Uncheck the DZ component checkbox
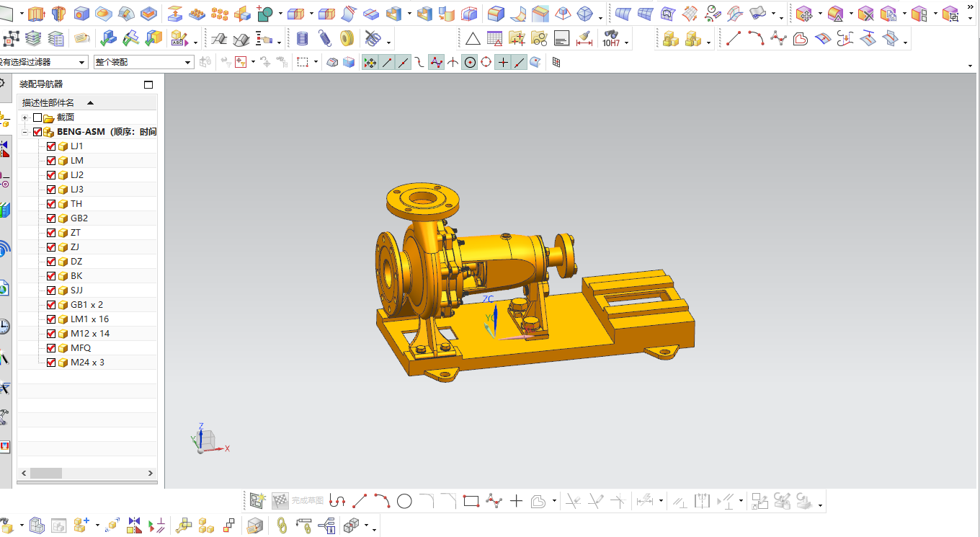 pyautogui.click(x=51, y=262)
